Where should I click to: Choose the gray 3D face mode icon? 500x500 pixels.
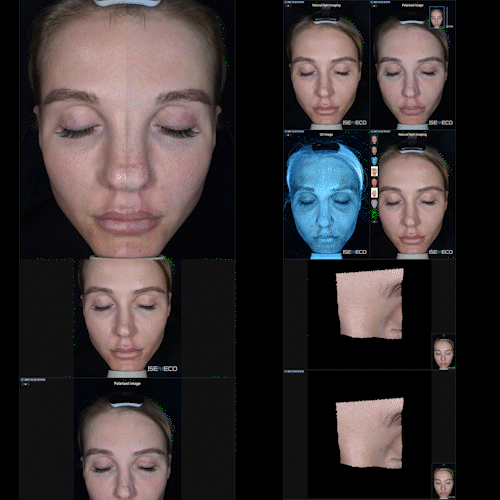[374, 204]
